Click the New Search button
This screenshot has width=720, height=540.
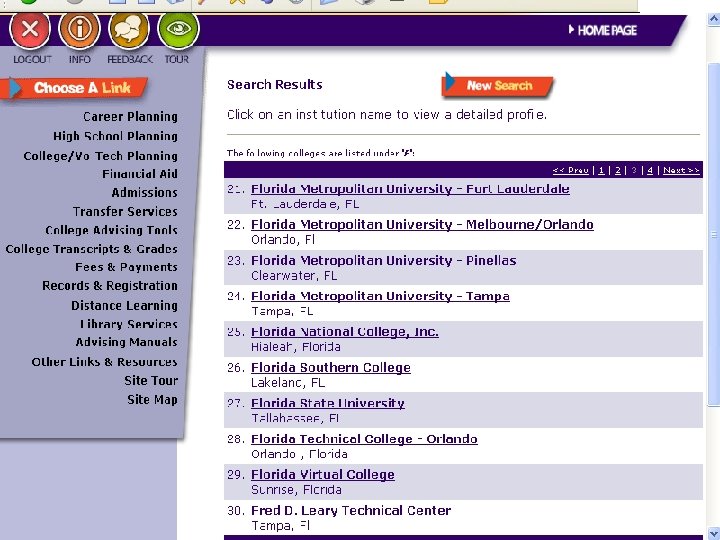pyautogui.click(x=498, y=85)
